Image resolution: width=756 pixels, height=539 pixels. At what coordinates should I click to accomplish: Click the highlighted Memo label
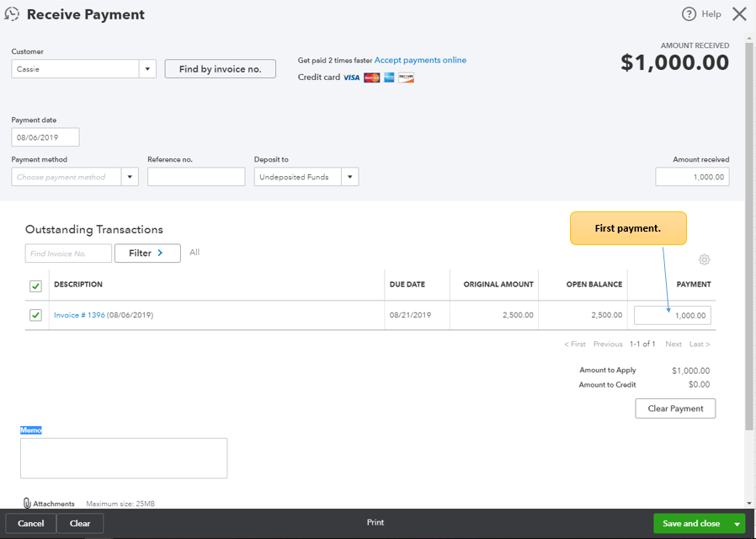tap(31, 430)
